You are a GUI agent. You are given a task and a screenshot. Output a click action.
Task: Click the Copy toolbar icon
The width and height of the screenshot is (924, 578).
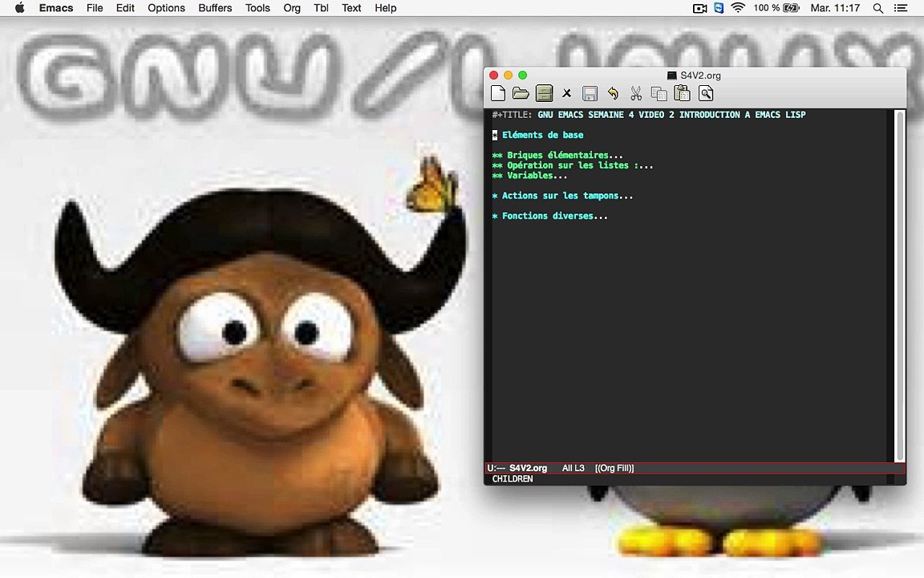659,93
